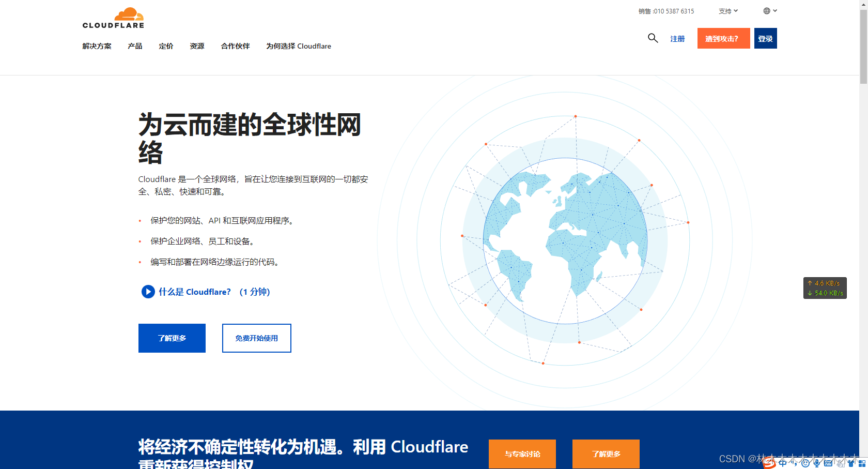Open the 解决方案 menu

[x=97, y=46]
